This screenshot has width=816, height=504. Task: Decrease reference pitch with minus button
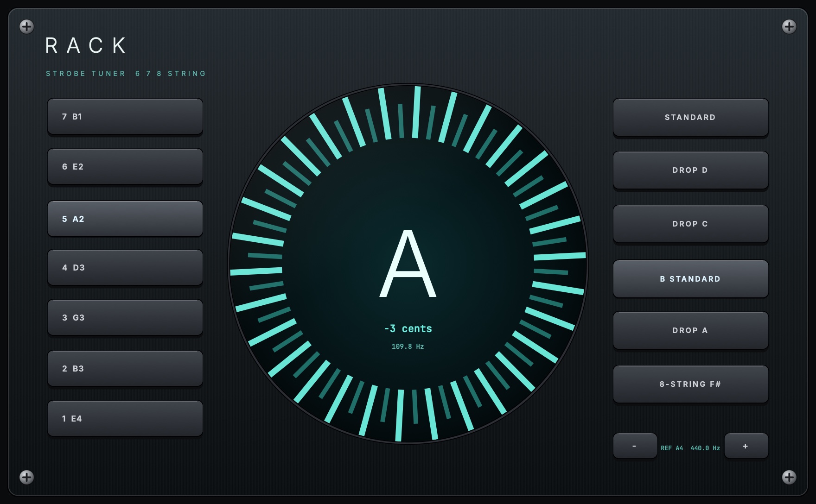(635, 446)
